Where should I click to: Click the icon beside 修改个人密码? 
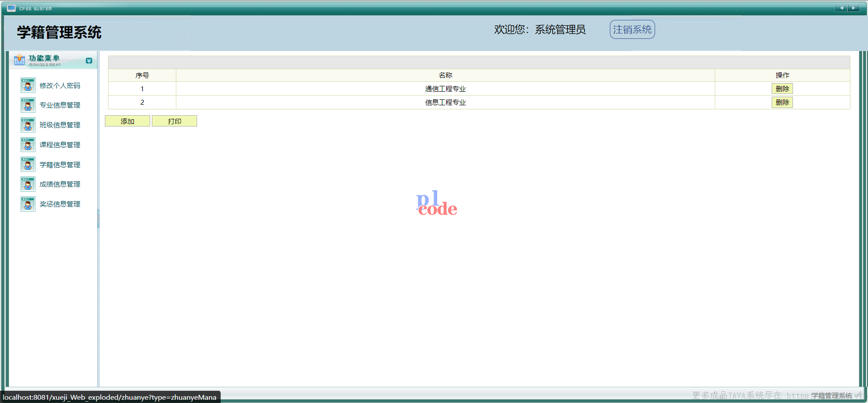28,85
